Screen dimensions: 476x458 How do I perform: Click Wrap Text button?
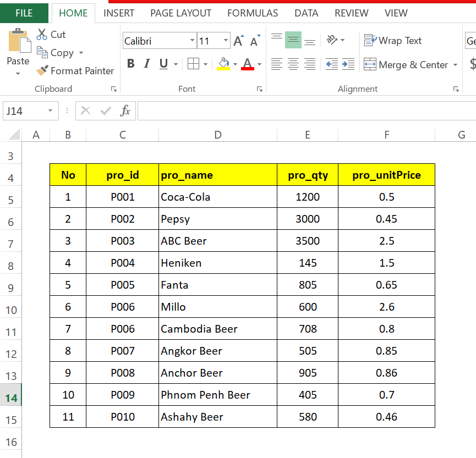point(393,40)
